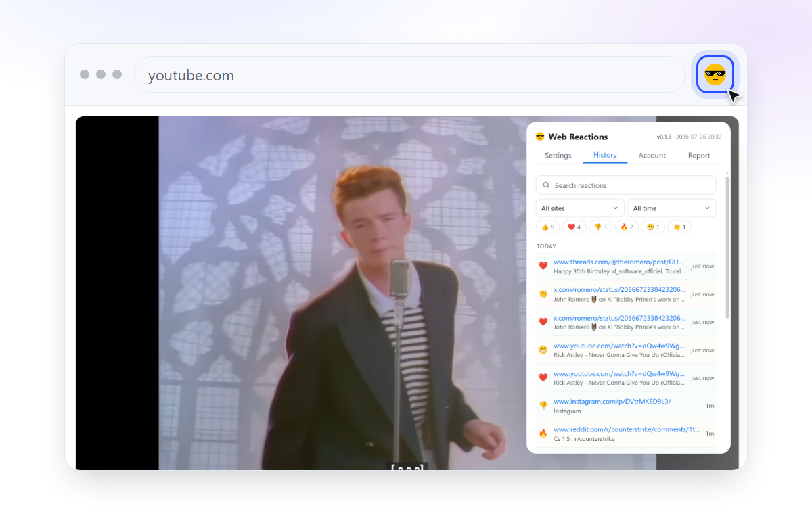The image size is (812, 514).
Task: Click 'just now' timestamp on the threads.com row
Action: click(702, 266)
